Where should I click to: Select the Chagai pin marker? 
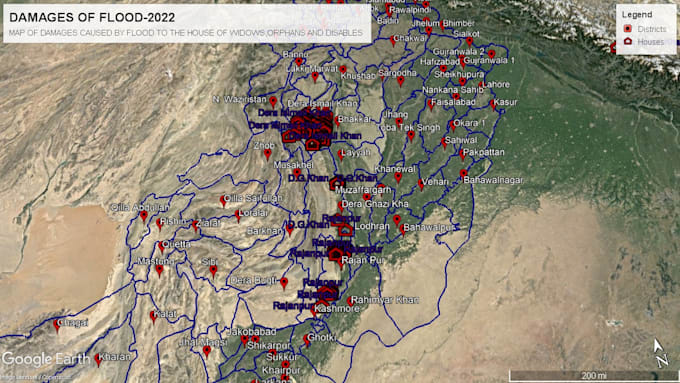coord(57,325)
